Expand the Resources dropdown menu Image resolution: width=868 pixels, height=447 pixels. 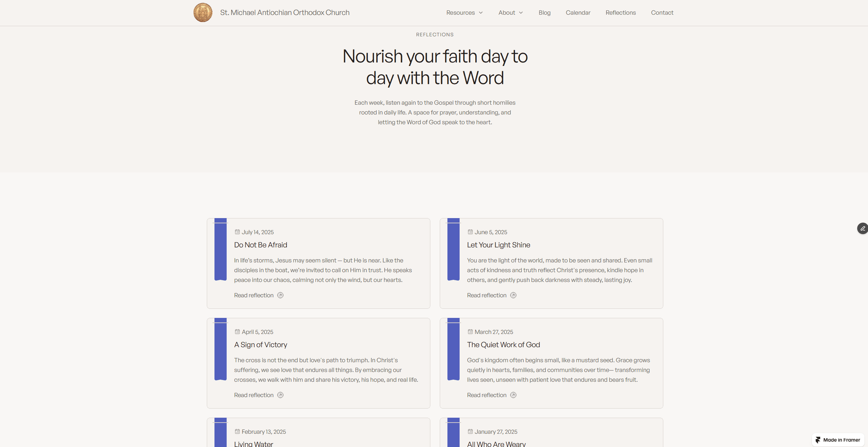click(460, 13)
